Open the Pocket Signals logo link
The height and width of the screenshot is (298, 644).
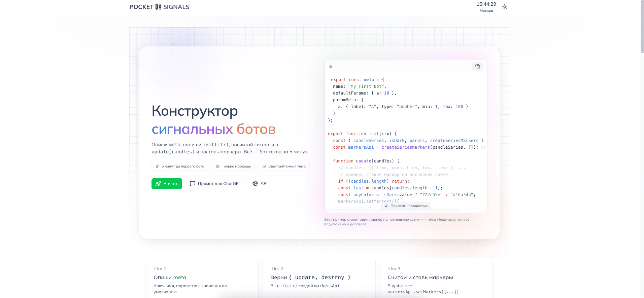(x=159, y=7)
